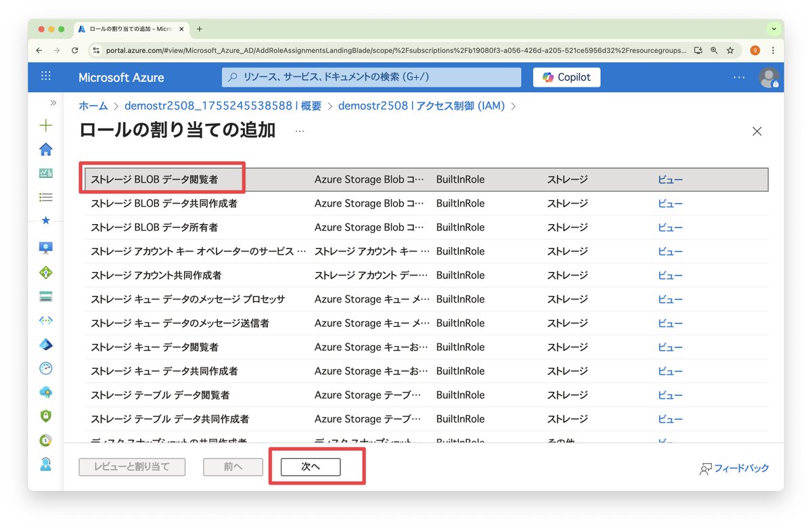Select the Home icon in the sidebar

coord(45,149)
